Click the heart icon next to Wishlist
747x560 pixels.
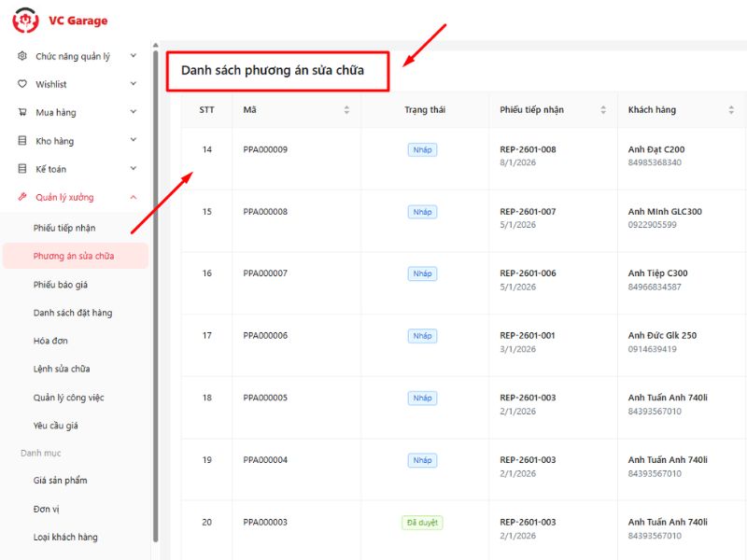[x=22, y=84]
